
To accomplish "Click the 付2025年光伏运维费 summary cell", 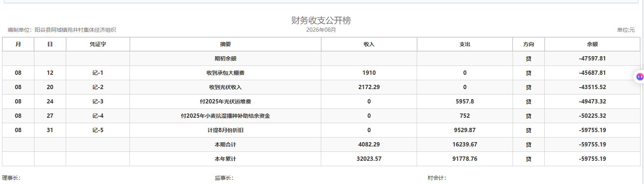I will tap(225, 101).
